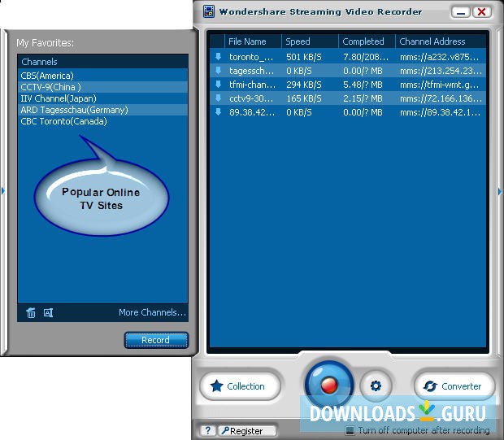Sort by File Name column header
504x440 pixels.
253,41
